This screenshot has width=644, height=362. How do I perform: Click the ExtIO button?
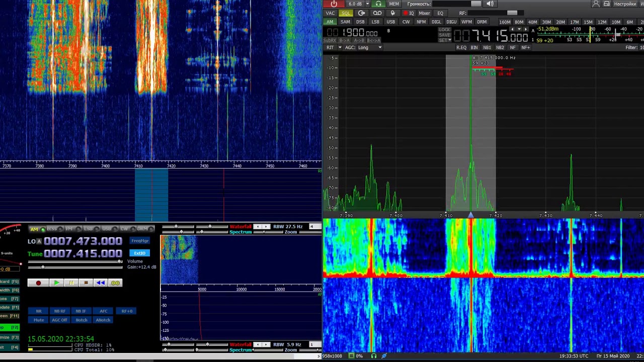140,253
